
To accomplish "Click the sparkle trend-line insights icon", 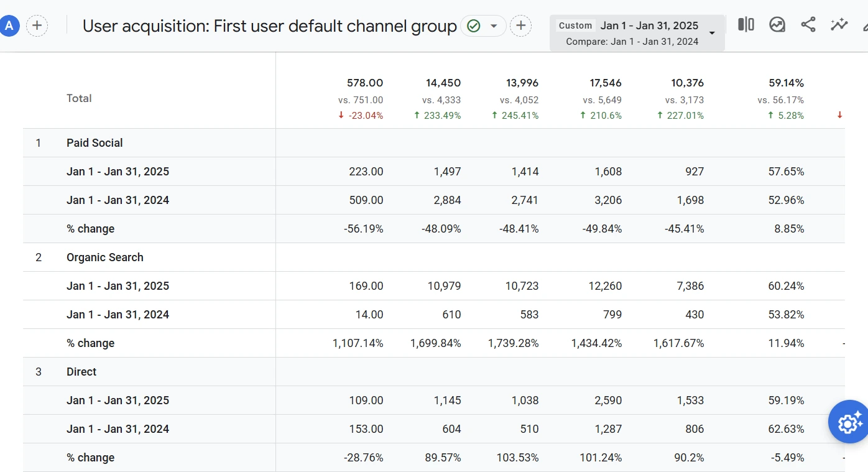I will pyautogui.click(x=839, y=25).
